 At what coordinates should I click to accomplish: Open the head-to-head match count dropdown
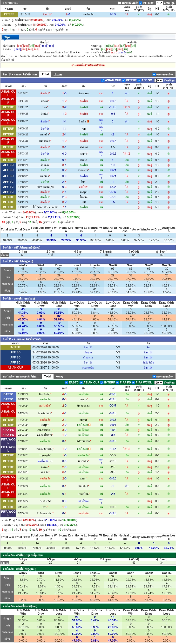pyautogui.click(x=159, y=3)
